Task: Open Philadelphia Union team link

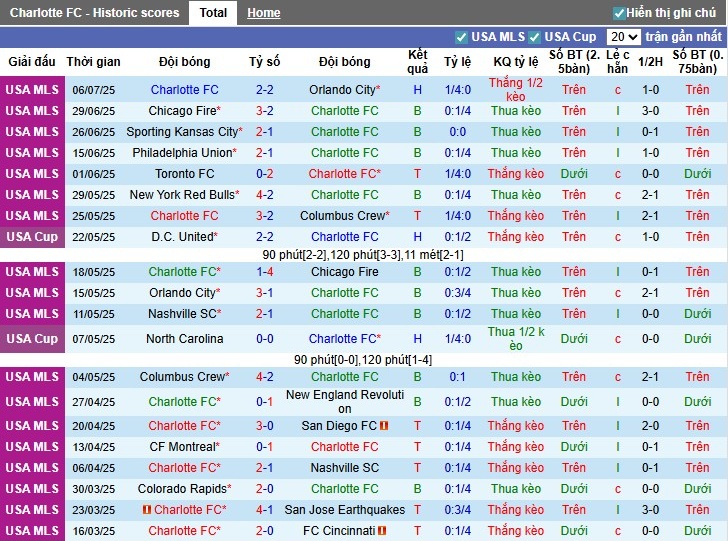Action: [x=182, y=153]
